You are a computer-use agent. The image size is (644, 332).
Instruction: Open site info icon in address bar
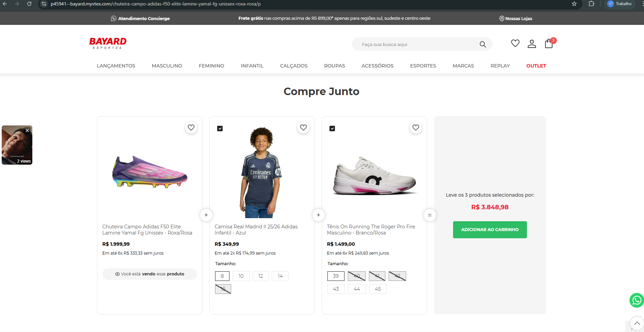44,4
